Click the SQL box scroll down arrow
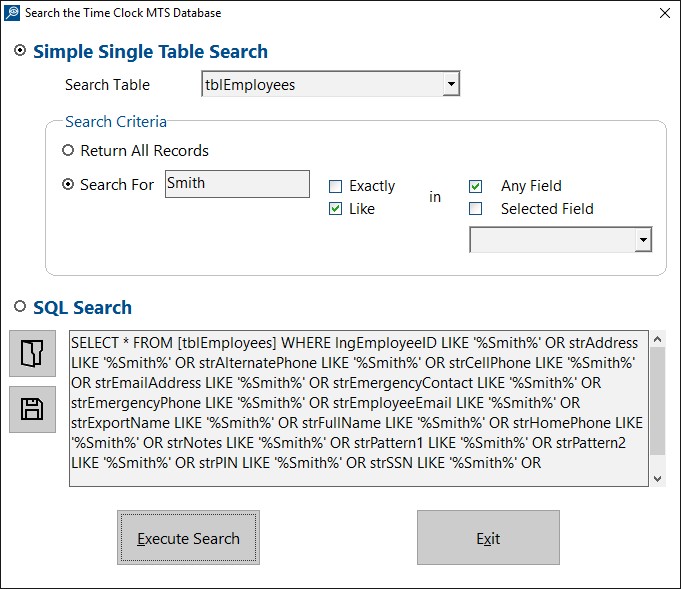 coord(658,479)
